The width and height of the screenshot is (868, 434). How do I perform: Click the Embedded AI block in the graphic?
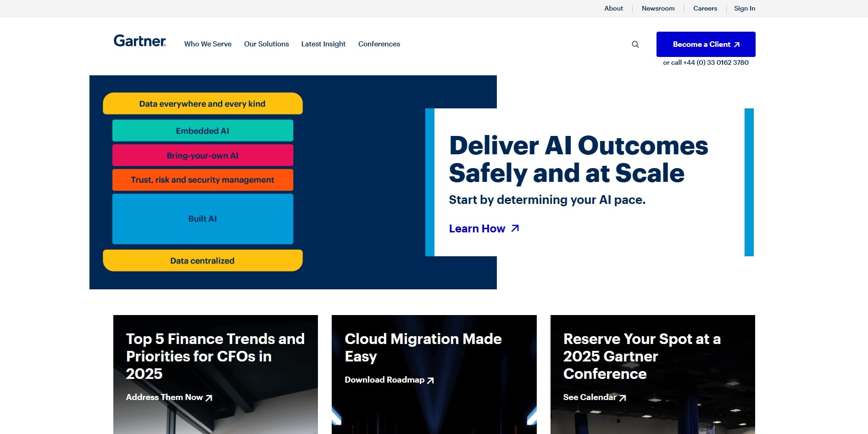[x=203, y=131]
